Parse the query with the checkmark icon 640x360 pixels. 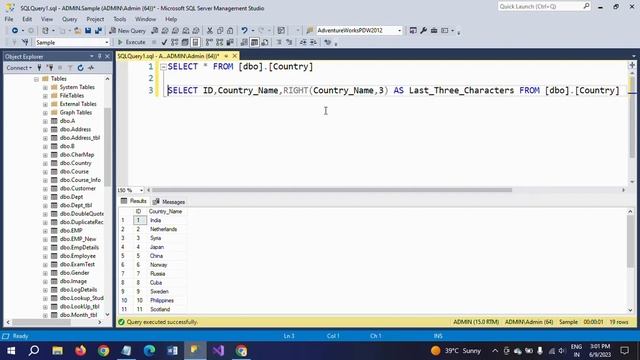(164, 42)
